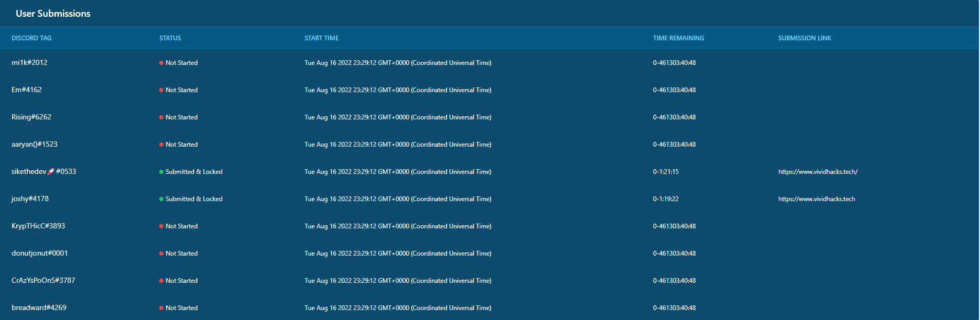Click Not Started status for mi1k#2012

179,63
